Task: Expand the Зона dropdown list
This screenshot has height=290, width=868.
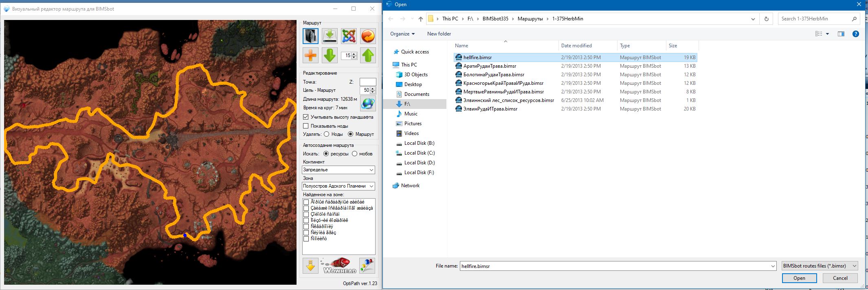Action: pyautogui.click(x=338, y=186)
